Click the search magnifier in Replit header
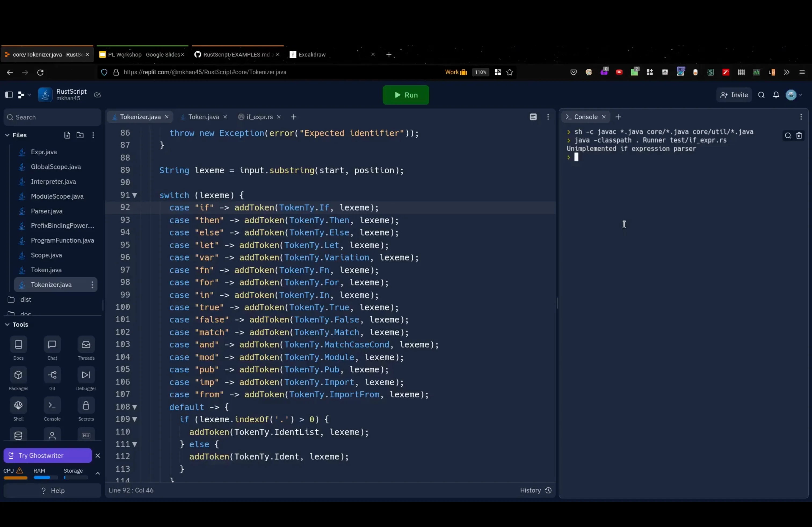 (x=761, y=95)
